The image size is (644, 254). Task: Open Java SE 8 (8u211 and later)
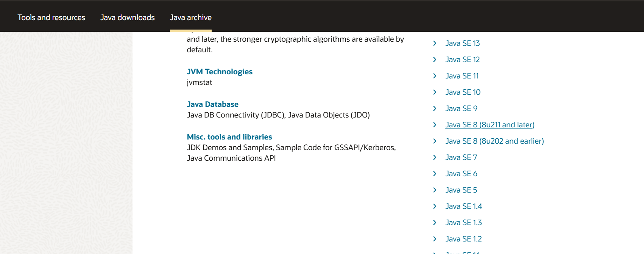(x=490, y=125)
